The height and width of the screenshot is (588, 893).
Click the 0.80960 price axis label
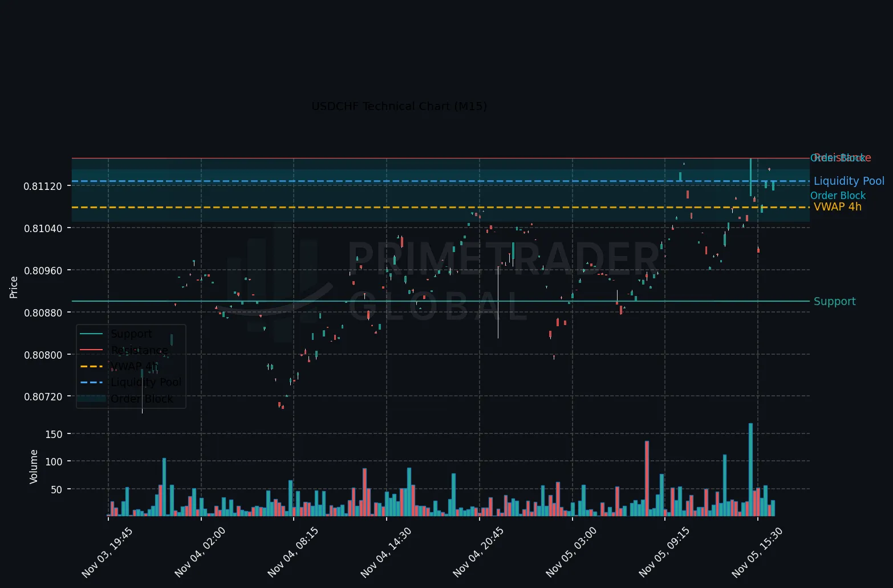pyautogui.click(x=43, y=270)
